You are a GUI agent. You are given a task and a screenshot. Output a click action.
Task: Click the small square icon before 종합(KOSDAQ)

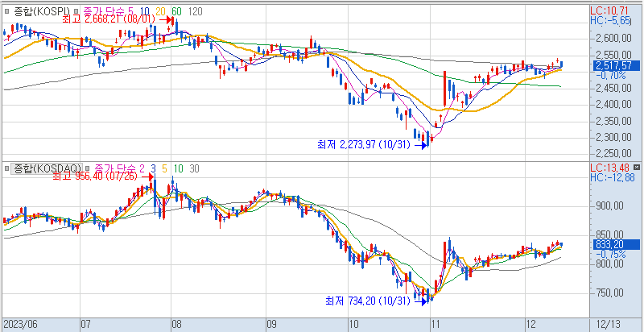pos(6,168)
